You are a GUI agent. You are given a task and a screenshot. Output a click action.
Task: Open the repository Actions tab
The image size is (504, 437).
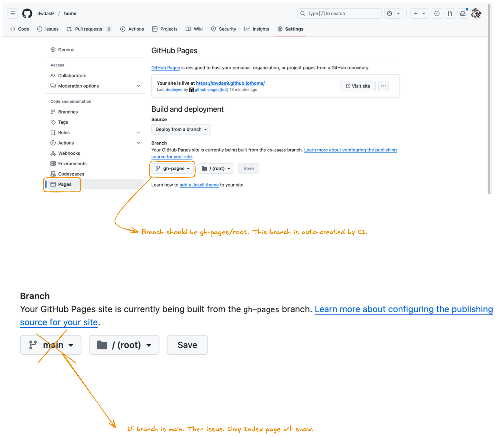point(132,29)
